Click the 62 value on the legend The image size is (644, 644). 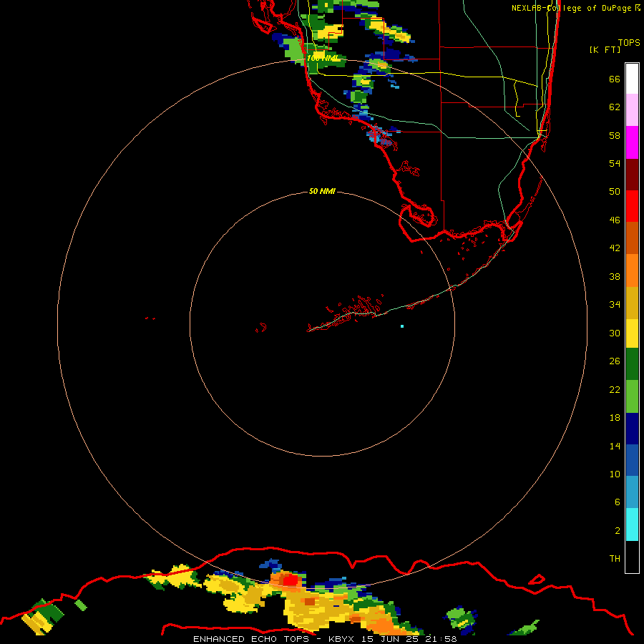[615, 107]
